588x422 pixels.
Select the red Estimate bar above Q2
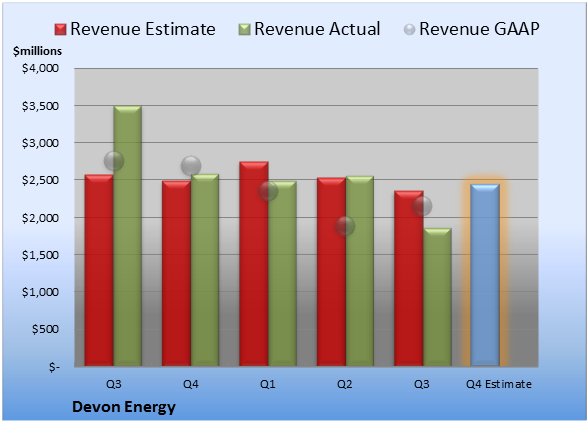pos(332,272)
